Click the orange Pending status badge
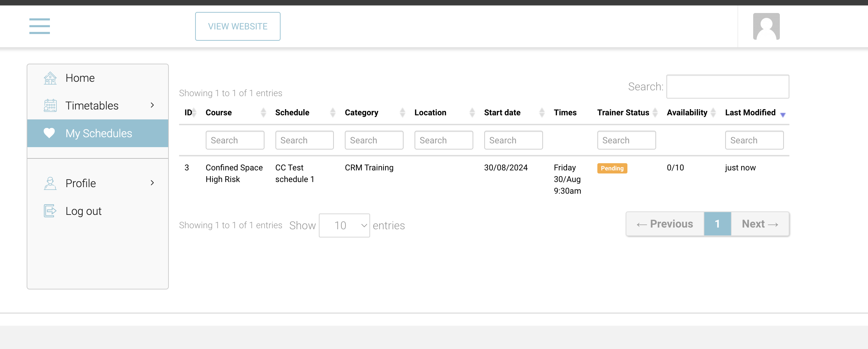Viewport: 868px width, 349px height. tap(612, 168)
